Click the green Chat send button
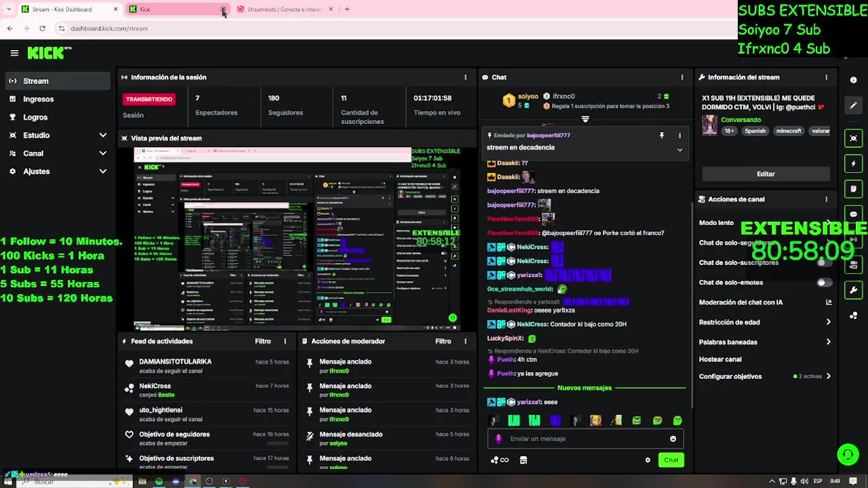The width and height of the screenshot is (868, 488). 671,460
